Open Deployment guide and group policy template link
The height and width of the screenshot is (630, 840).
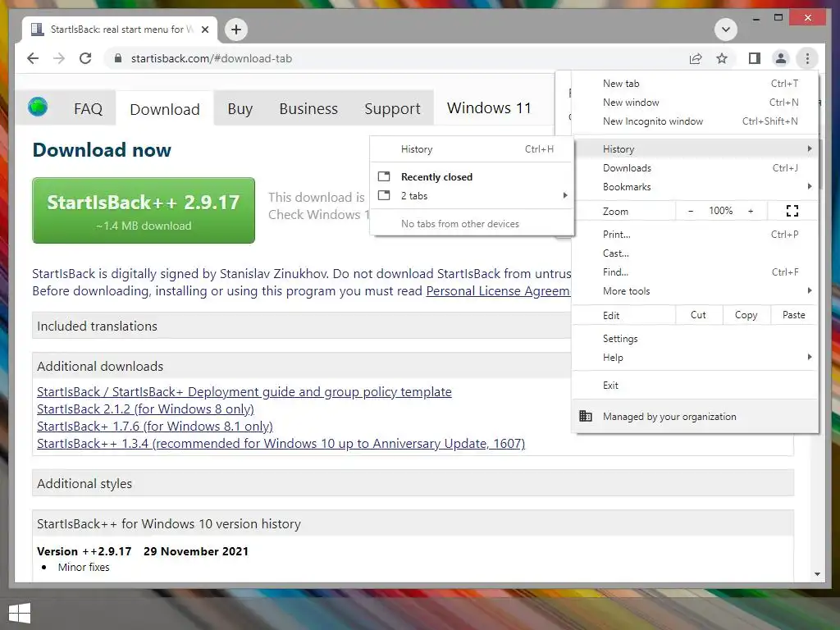pos(244,391)
